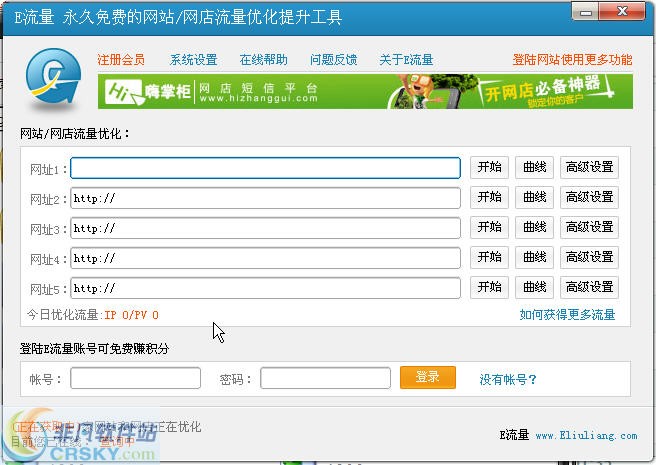View the 曲线 chart for 网址3
Screen dimensions: 656x465
pyautogui.click(x=534, y=227)
